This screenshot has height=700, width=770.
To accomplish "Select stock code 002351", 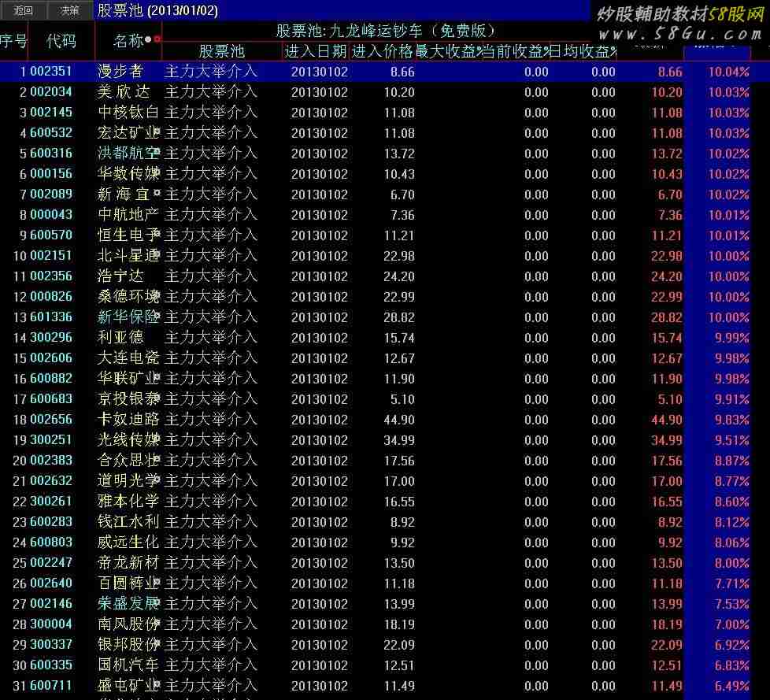I will click(51, 71).
